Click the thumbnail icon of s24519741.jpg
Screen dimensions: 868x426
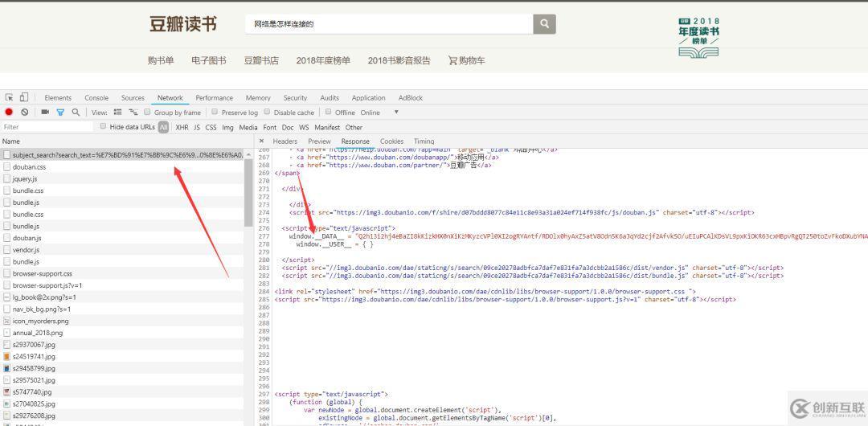[x=6, y=356]
